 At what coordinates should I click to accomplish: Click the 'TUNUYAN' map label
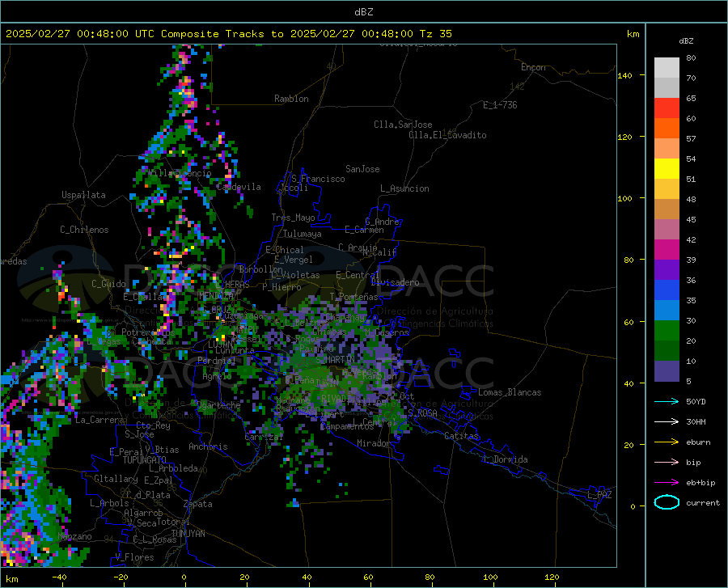188,533
